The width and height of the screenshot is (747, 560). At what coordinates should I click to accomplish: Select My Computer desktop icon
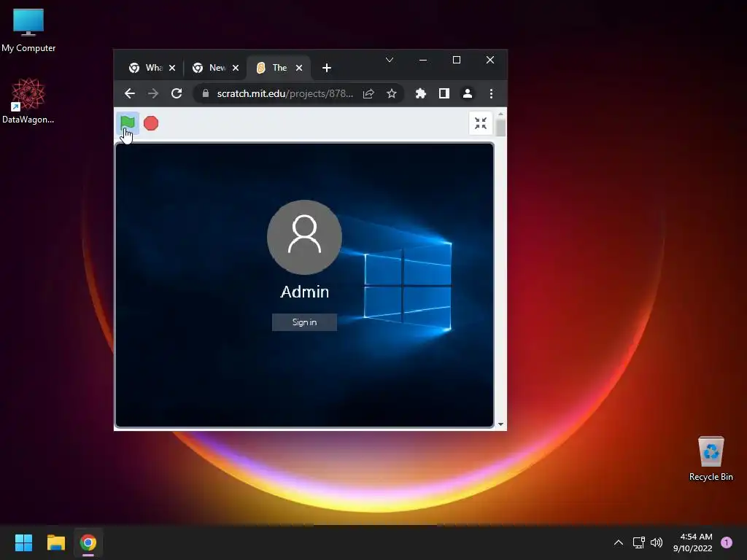click(28, 30)
